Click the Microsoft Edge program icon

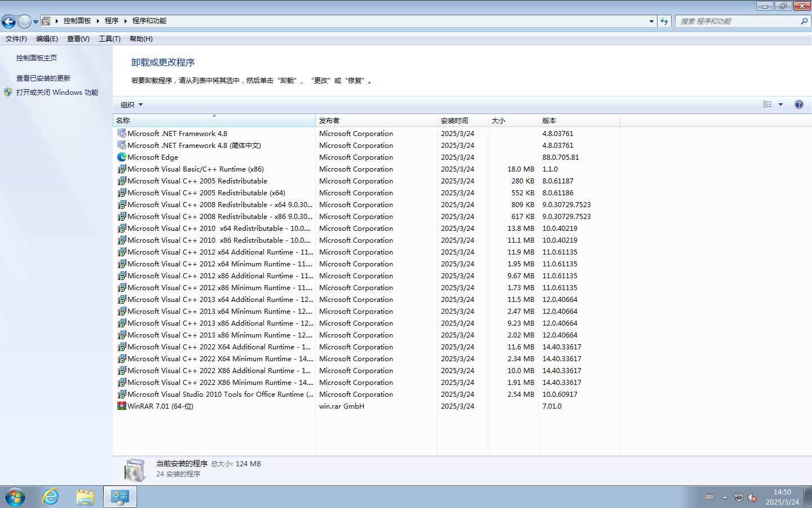121,157
